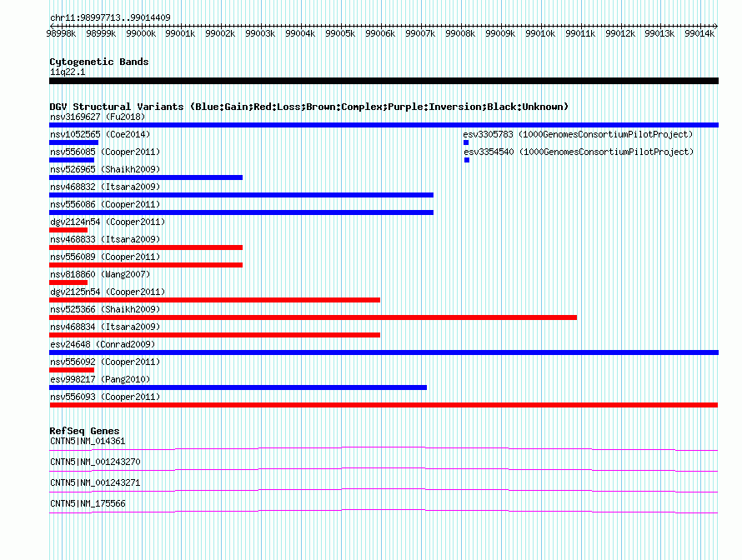Select the CNTN5|NM_001243271 transcript label

pos(95,482)
